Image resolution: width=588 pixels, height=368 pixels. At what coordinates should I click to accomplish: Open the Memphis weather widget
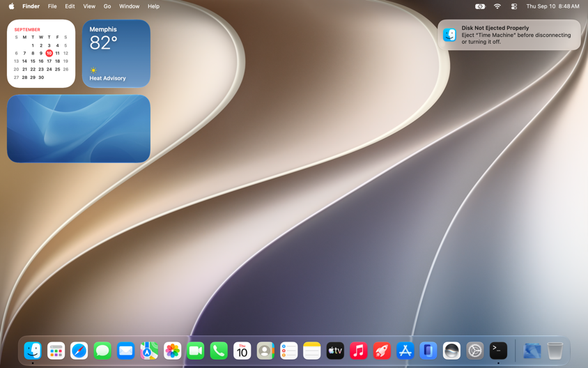click(116, 54)
